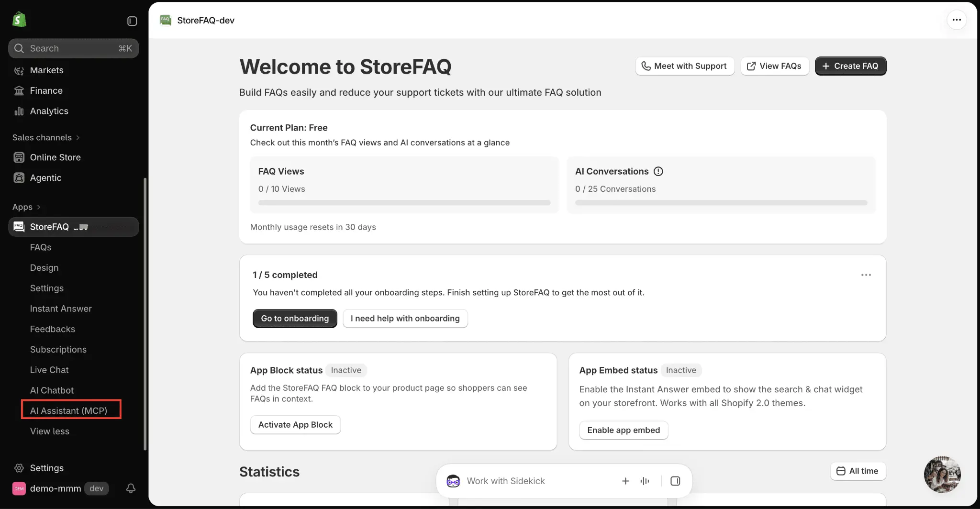Click the Analytics bar chart icon
The height and width of the screenshot is (509, 980).
click(x=19, y=111)
